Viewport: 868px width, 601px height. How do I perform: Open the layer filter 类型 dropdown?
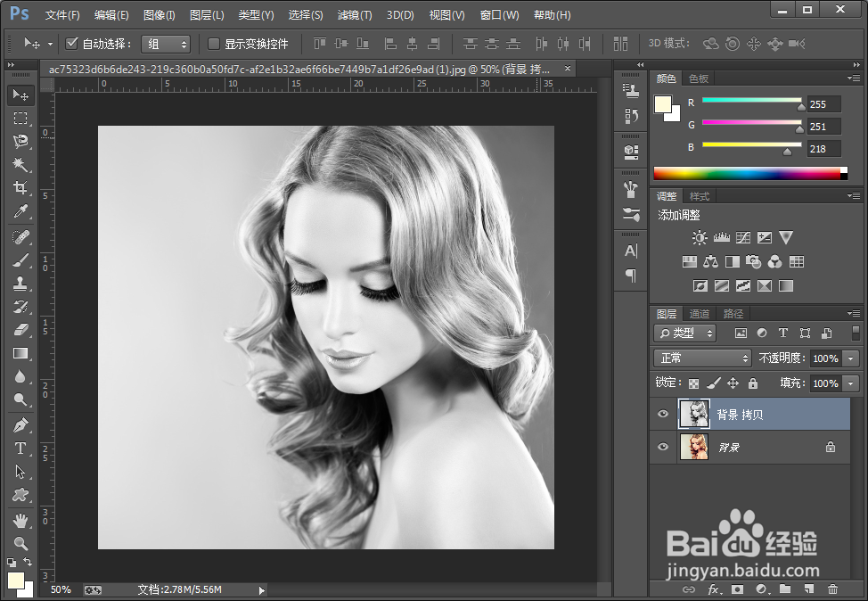pos(685,333)
